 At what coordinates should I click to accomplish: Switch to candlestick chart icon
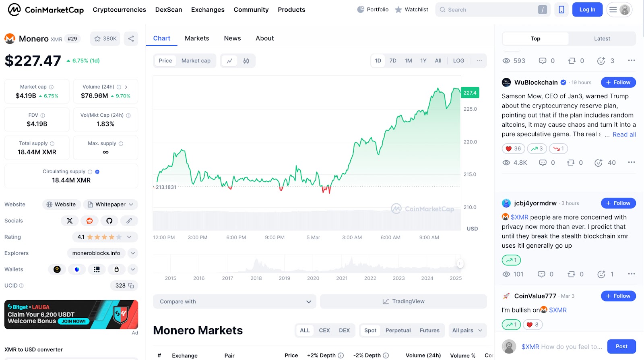click(246, 61)
